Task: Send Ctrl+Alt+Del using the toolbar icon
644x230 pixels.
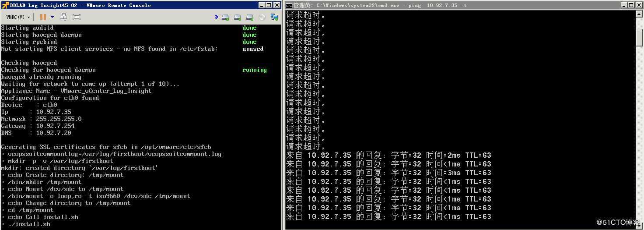Action: (63, 17)
